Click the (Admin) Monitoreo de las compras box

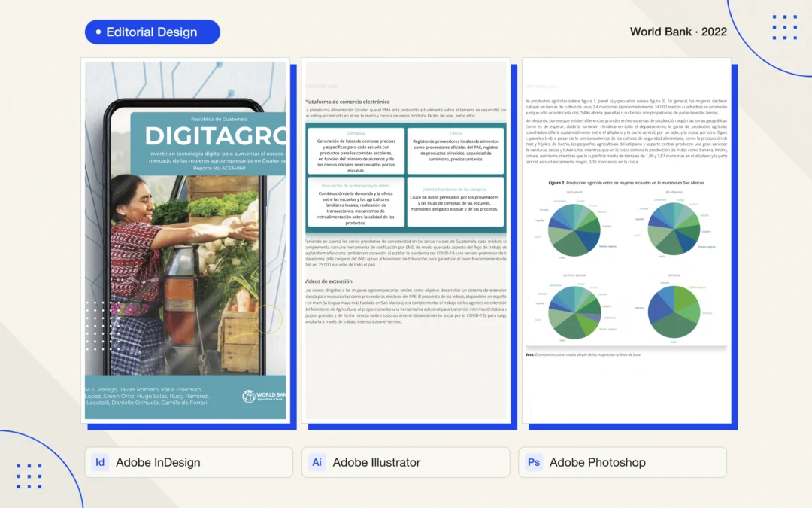[456, 204]
